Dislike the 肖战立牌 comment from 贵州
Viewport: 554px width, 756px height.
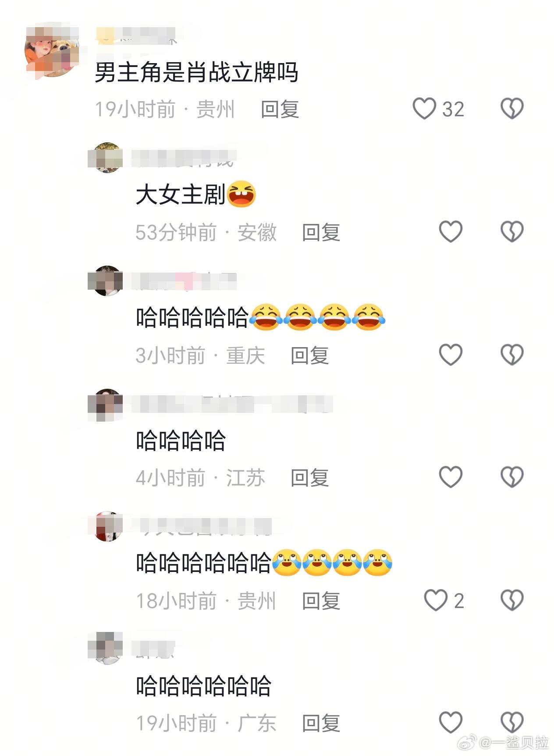coord(512,109)
